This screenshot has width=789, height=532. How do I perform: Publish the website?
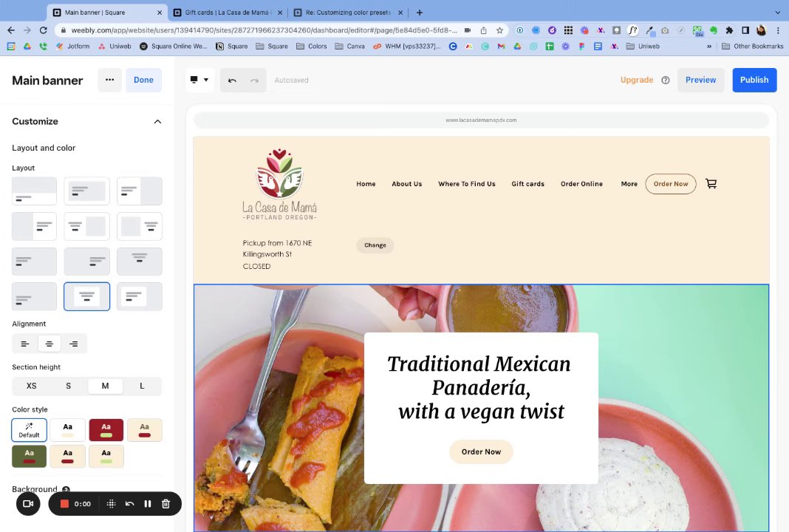click(x=754, y=80)
